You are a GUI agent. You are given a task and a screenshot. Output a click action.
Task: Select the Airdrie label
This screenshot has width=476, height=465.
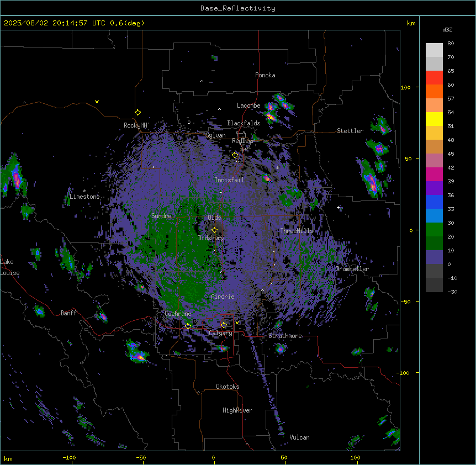pos(223,297)
